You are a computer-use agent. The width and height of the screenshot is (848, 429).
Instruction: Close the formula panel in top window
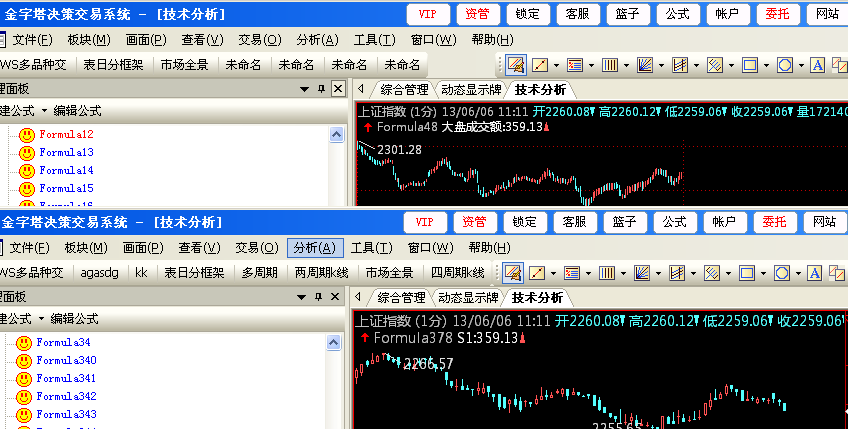click(338, 89)
